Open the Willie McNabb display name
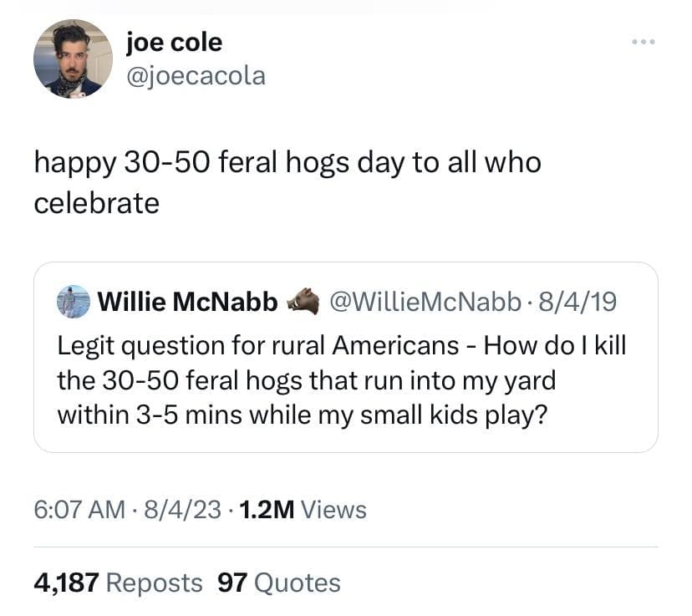Viewport: 692px width, 616px height. (188, 303)
